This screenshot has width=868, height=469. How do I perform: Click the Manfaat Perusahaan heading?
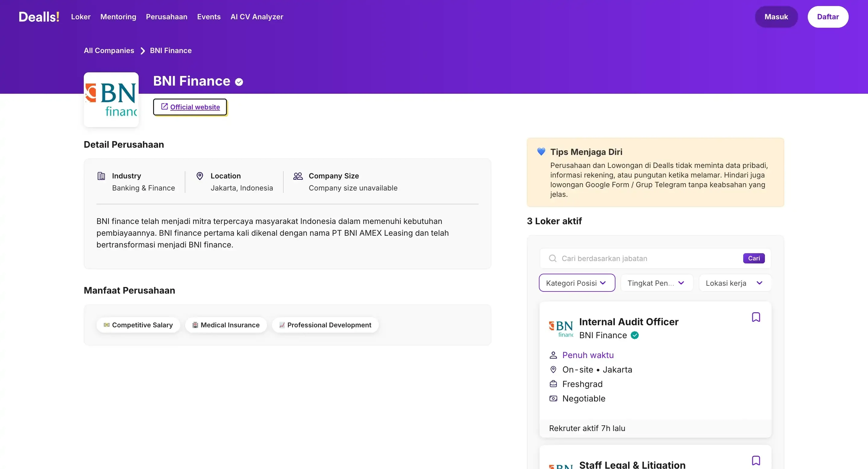(x=129, y=291)
